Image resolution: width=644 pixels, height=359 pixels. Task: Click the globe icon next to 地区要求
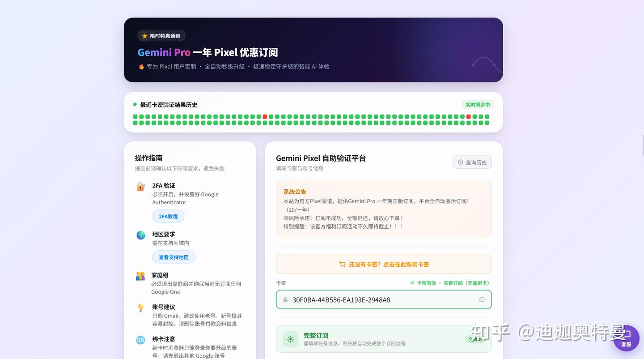click(x=141, y=235)
